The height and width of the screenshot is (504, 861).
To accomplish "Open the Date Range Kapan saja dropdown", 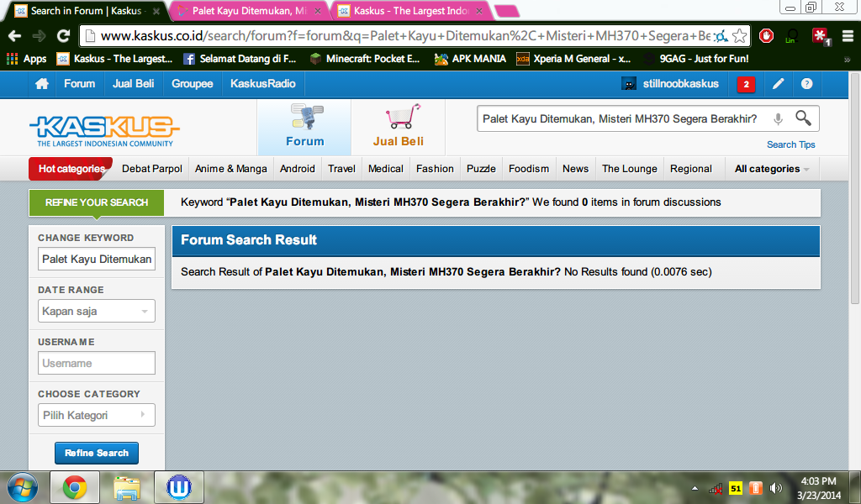I will pos(97,311).
